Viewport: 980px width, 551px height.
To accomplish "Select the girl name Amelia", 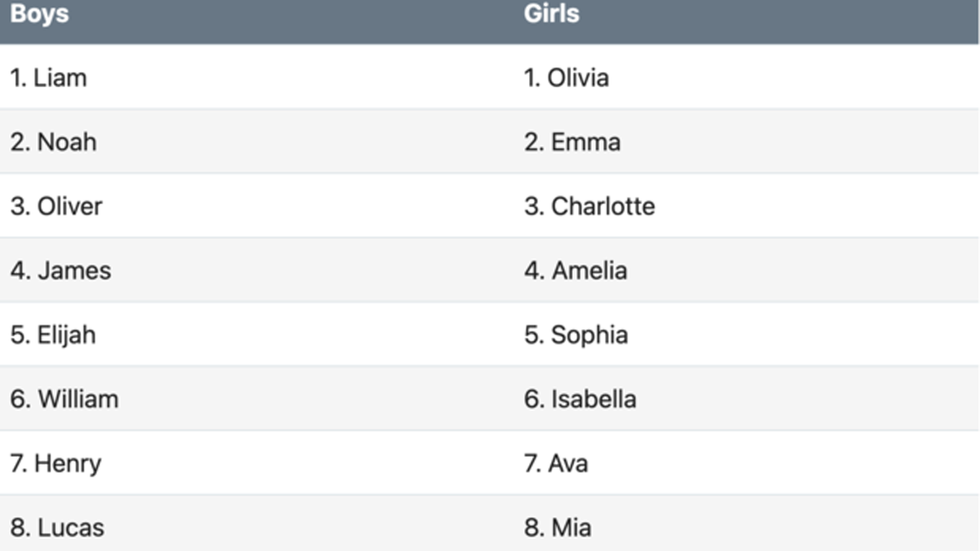I will pyautogui.click(x=590, y=270).
